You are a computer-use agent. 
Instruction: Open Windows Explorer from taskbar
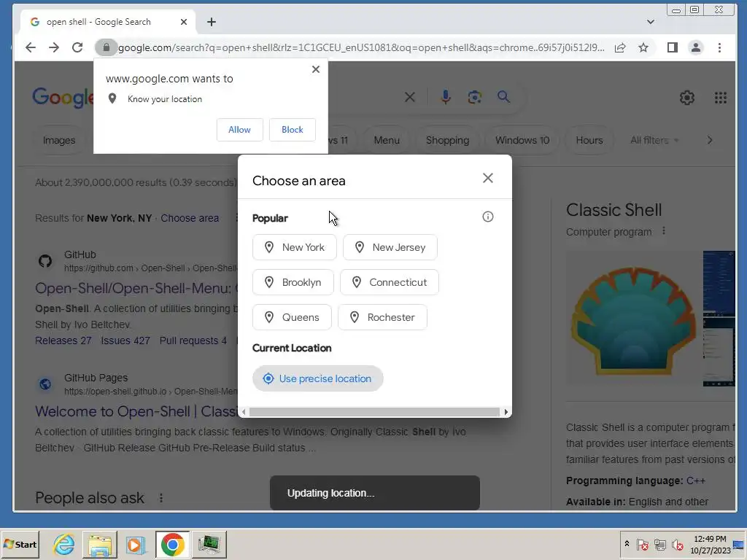[99, 544]
